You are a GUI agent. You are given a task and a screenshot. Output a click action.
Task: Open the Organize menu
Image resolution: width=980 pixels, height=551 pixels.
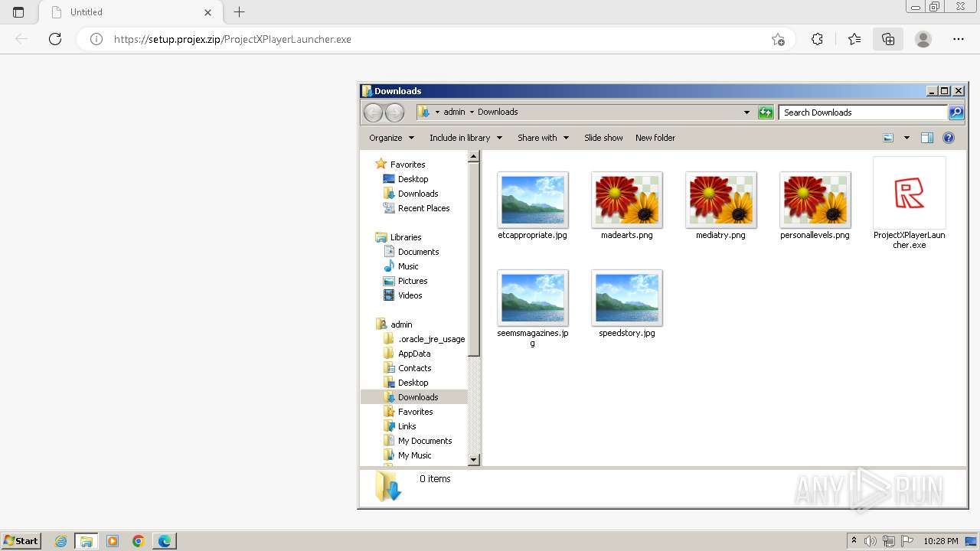[x=391, y=138]
